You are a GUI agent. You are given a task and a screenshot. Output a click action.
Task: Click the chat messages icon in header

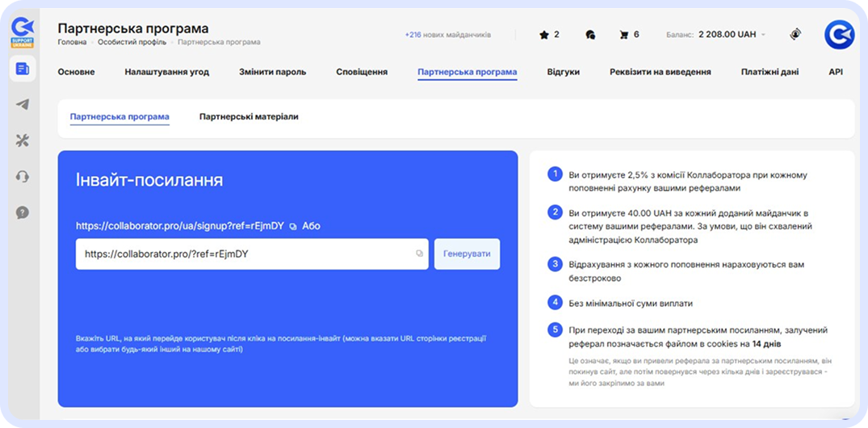590,35
